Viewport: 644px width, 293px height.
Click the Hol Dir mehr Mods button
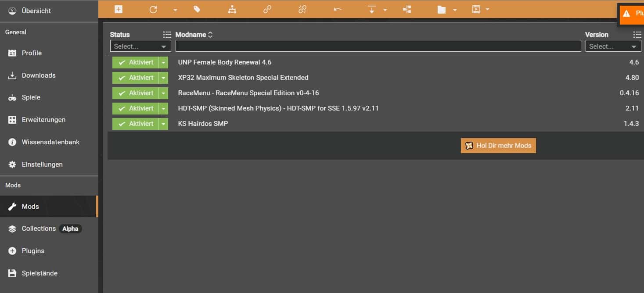pyautogui.click(x=498, y=146)
